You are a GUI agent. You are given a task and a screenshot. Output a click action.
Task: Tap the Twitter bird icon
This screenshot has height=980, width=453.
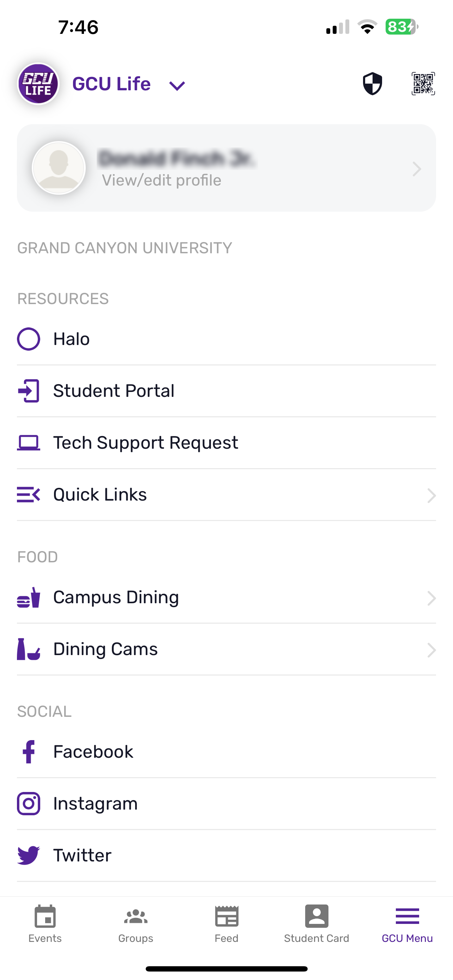29,855
